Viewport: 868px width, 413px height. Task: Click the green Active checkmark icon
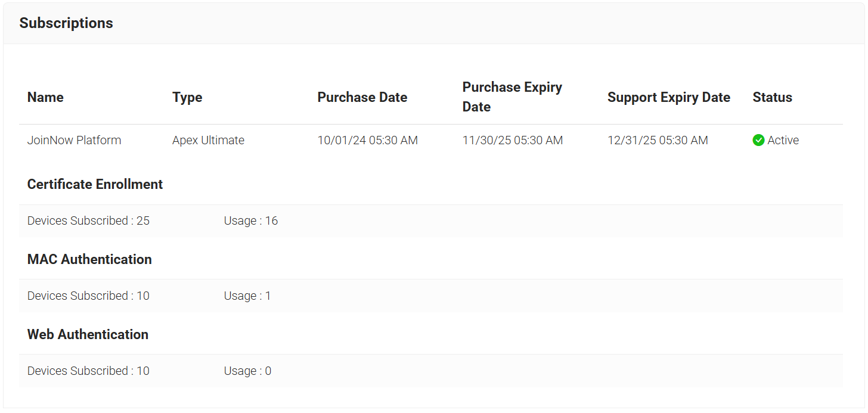click(758, 141)
